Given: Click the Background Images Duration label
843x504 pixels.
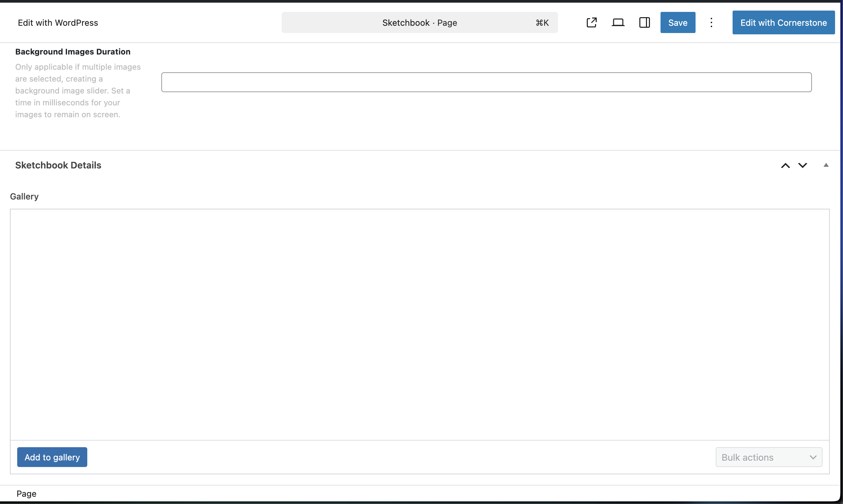Looking at the screenshot, I should pos(73,52).
